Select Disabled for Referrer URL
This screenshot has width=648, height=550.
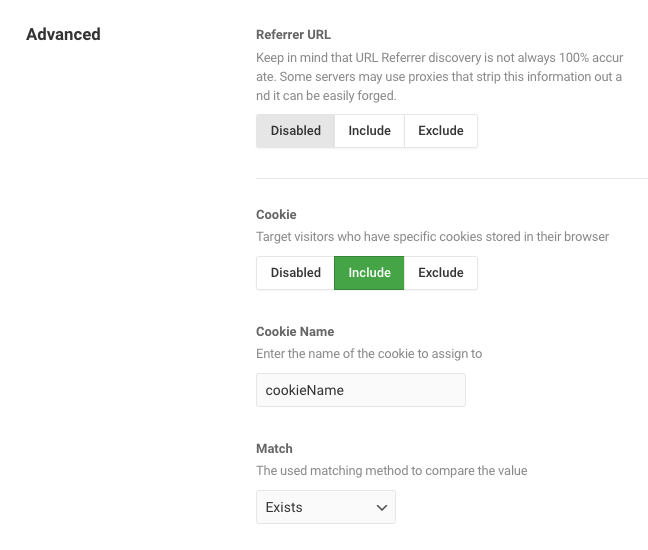[295, 131]
